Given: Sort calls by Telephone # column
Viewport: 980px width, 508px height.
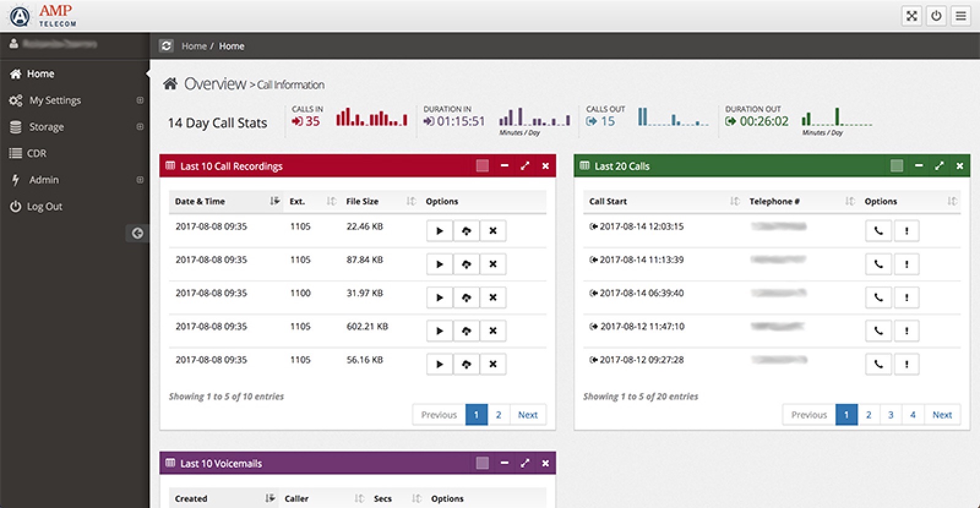Looking at the screenshot, I should coord(801,201).
